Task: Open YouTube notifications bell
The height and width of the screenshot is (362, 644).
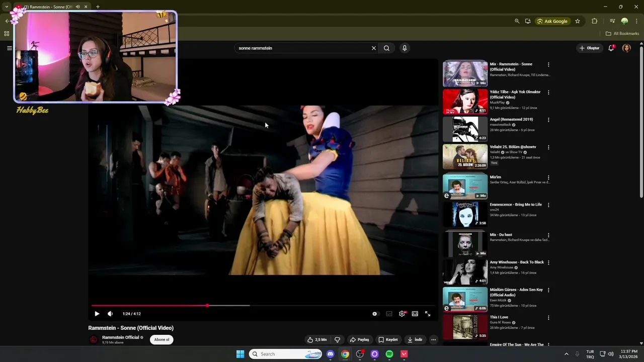Action: (x=611, y=48)
